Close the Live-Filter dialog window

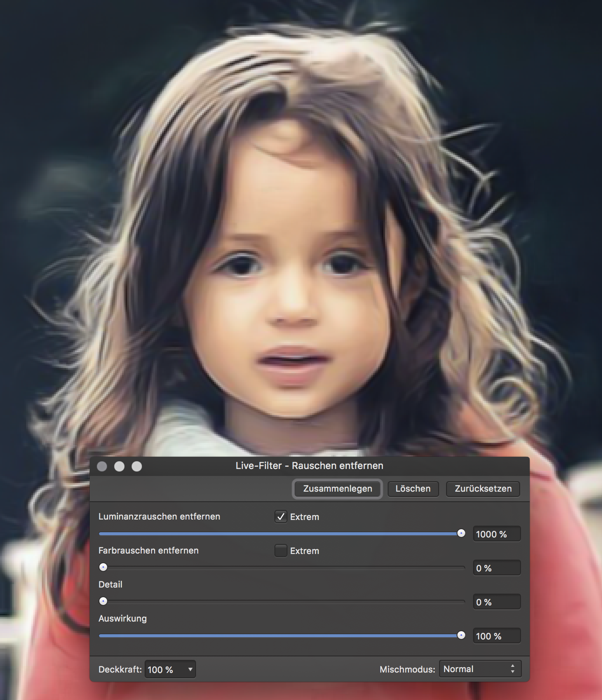click(x=102, y=466)
